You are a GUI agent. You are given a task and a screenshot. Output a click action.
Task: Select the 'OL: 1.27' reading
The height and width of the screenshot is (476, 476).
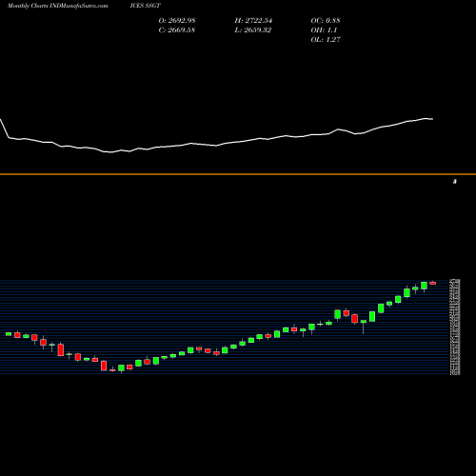326,40
